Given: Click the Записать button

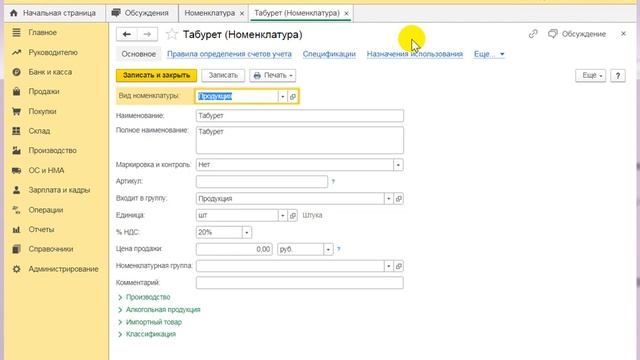Looking at the screenshot, I should point(223,76).
